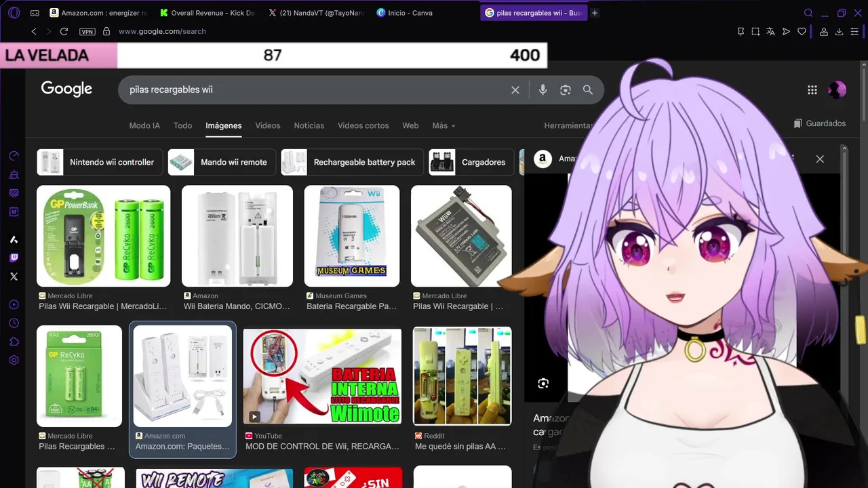Switch to the Overall Revenue Kick tab
Screen dimensions: 868x488
coord(207,13)
